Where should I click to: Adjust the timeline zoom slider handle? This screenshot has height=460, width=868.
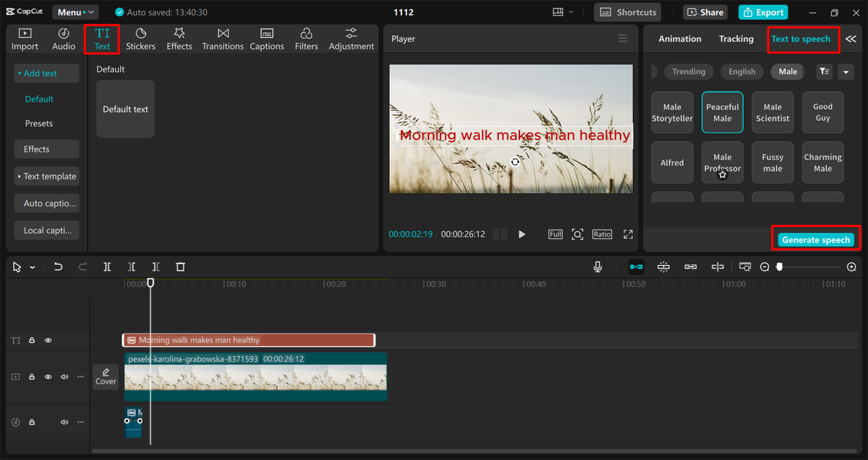(779, 267)
